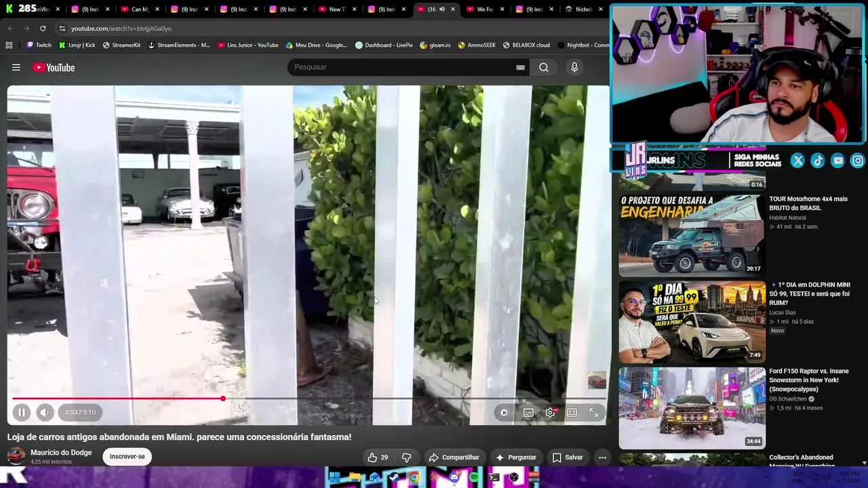The height and width of the screenshot is (488, 868).
Task: Close the active YouTube tab
Action: (453, 9)
